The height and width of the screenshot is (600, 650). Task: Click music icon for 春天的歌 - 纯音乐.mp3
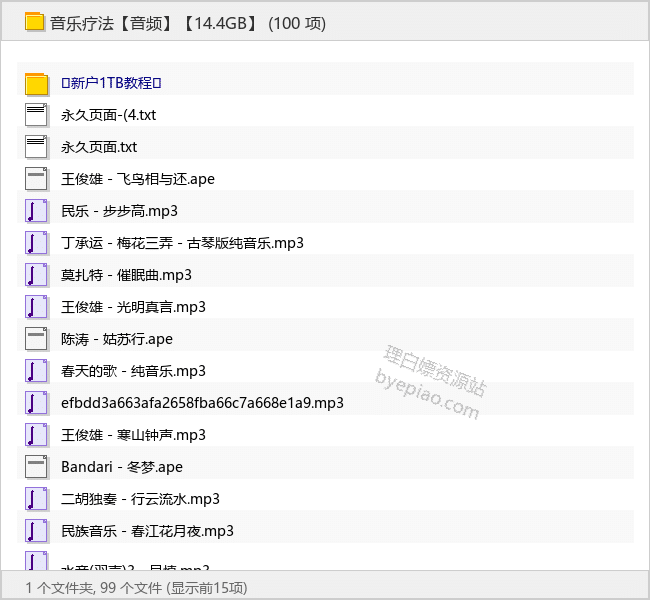36,371
